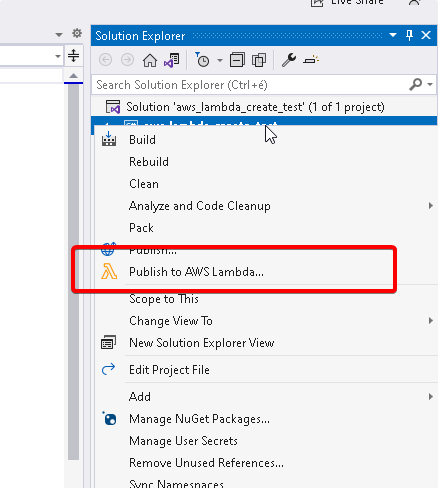Click the Preview Selected Items icon
The width and height of the screenshot is (438, 488).
pos(311,60)
